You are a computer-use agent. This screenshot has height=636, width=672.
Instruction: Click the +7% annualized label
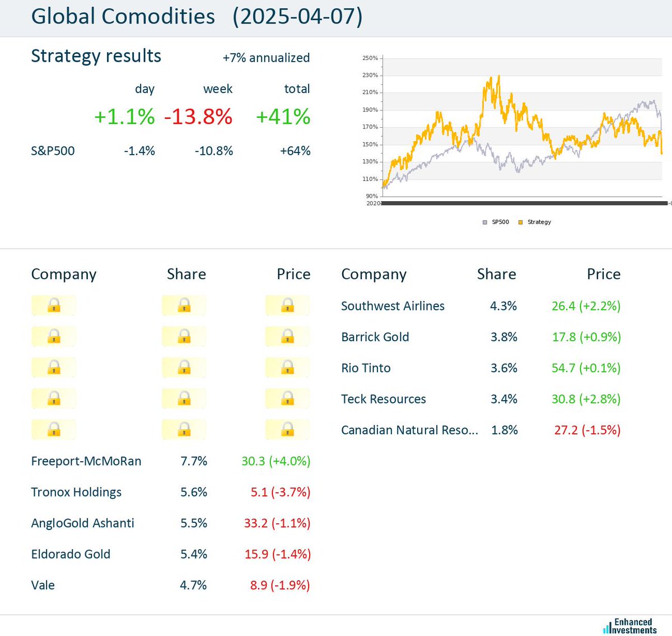click(266, 58)
